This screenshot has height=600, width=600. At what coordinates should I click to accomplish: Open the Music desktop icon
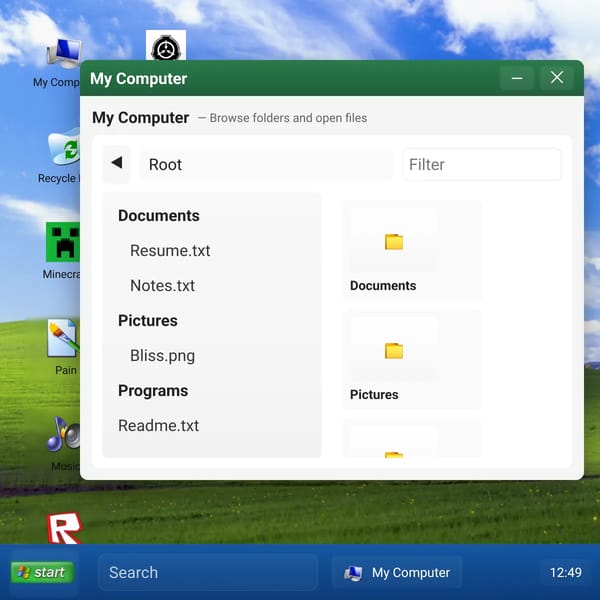click(64, 433)
